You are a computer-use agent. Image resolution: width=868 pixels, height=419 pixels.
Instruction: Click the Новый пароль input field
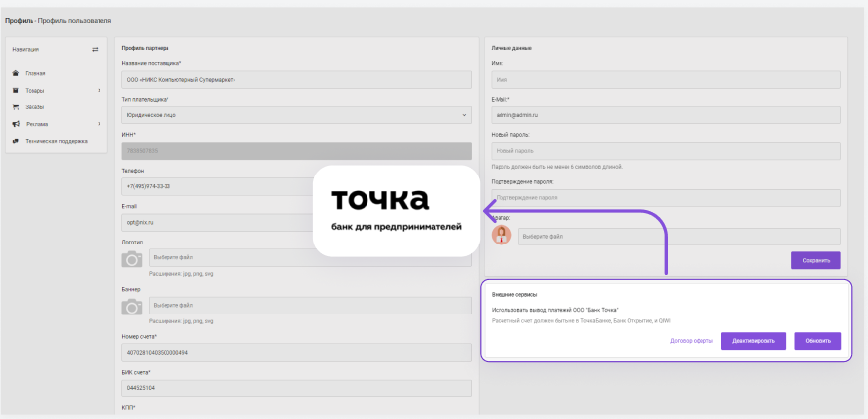click(x=665, y=151)
